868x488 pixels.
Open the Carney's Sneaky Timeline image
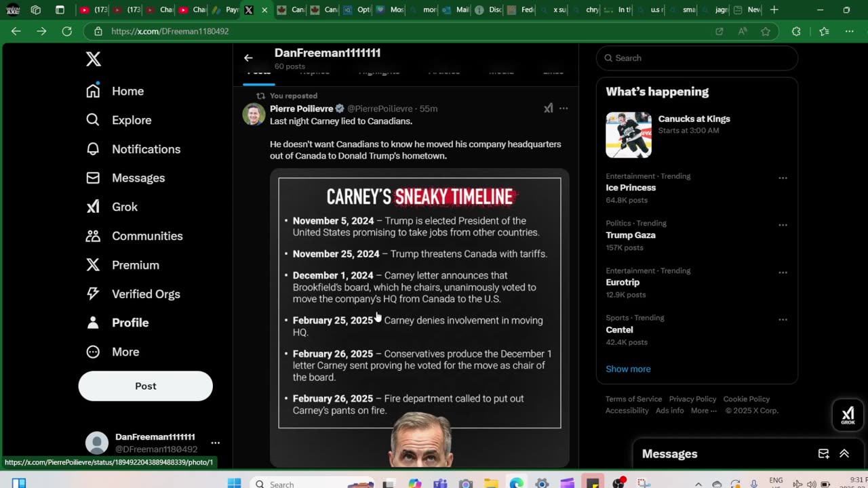click(x=420, y=318)
